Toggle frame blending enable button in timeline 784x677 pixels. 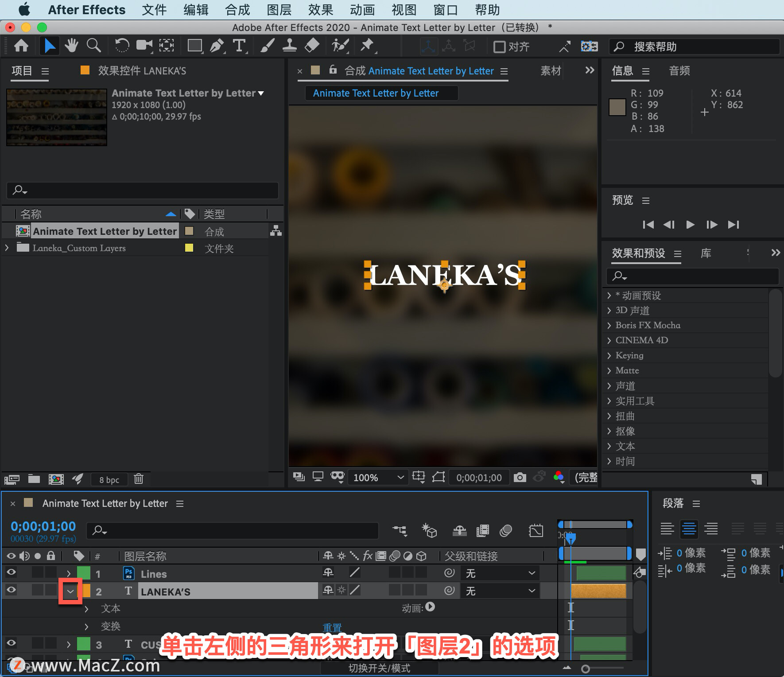point(483,530)
